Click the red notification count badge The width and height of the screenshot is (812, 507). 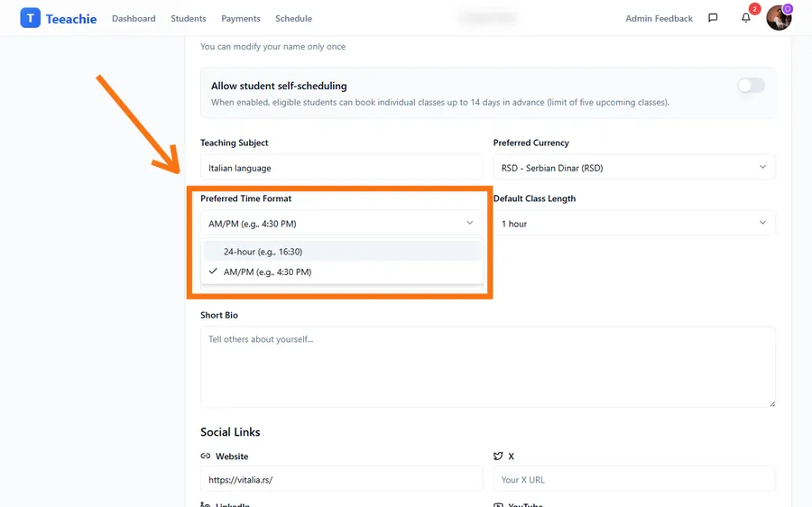[x=755, y=9]
